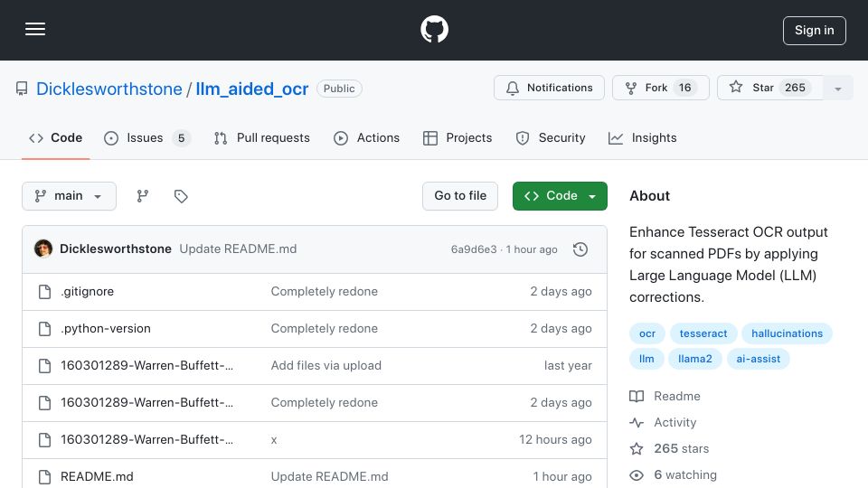Open the 'Add files via upload' commit message
The height and width of the screenshot is (488, 868).
point(326,366)
